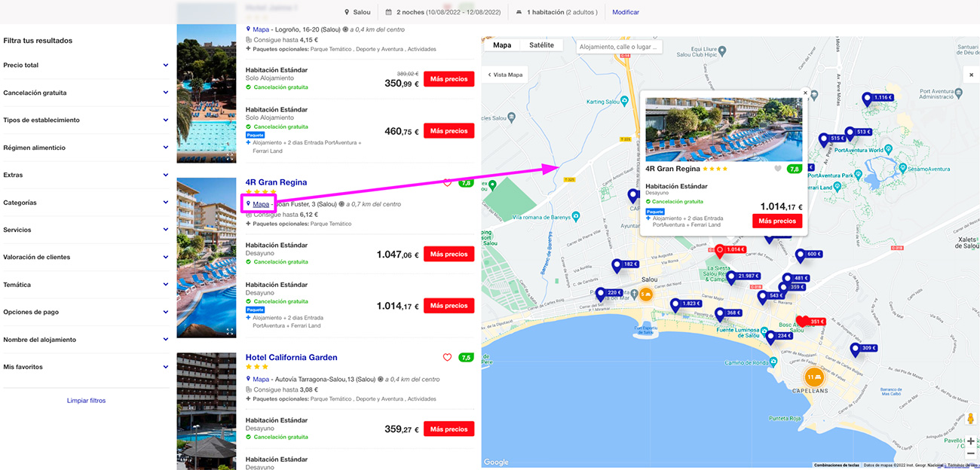Open Mapa link for 4R Gran Regina
This screenshot has height=470, width=980.
[261, 204]
